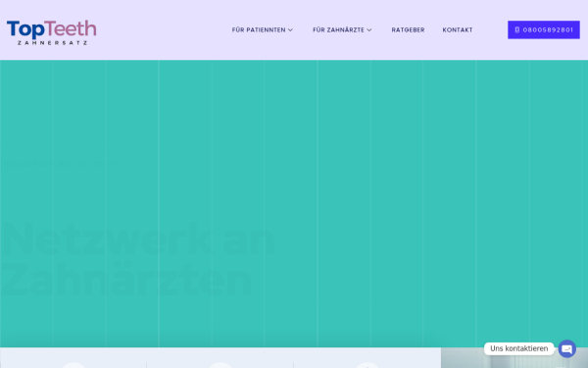
Task: Click the Uns kontaktieren label
Action: click(519, 348)
